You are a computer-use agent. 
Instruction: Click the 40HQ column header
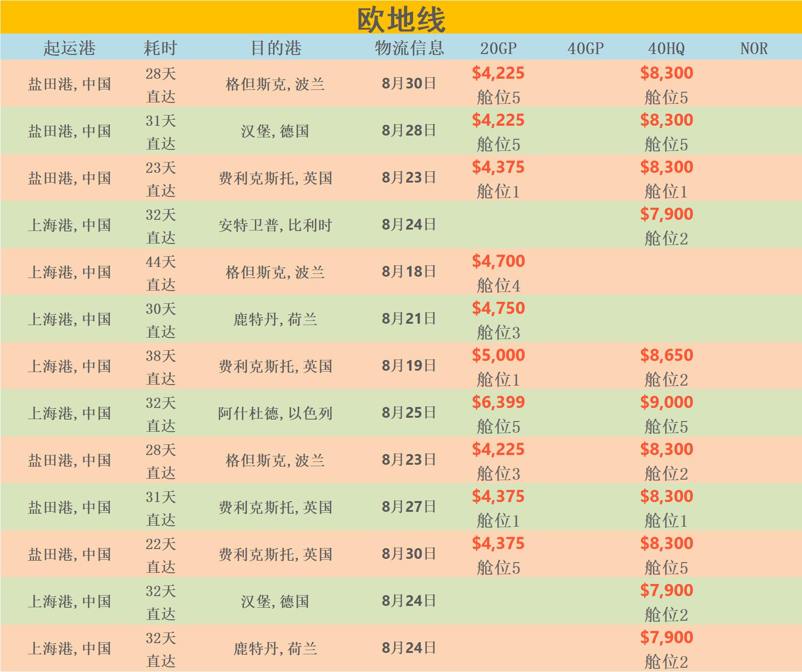(x=666, y=48)
